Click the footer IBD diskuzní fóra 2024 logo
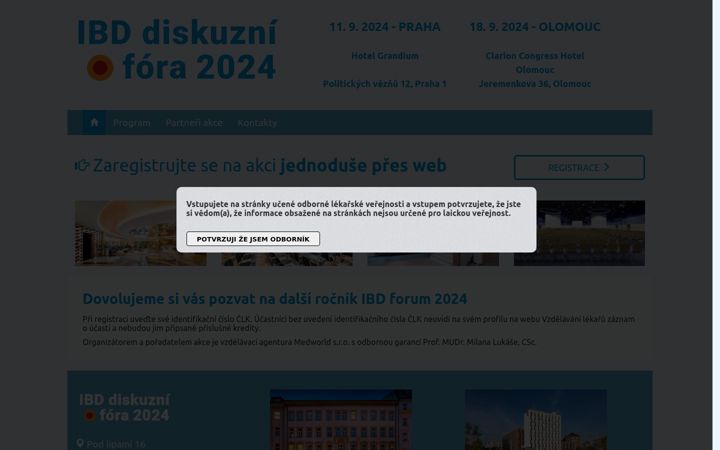Screen dimensions: 720x450 click(124, 407)
